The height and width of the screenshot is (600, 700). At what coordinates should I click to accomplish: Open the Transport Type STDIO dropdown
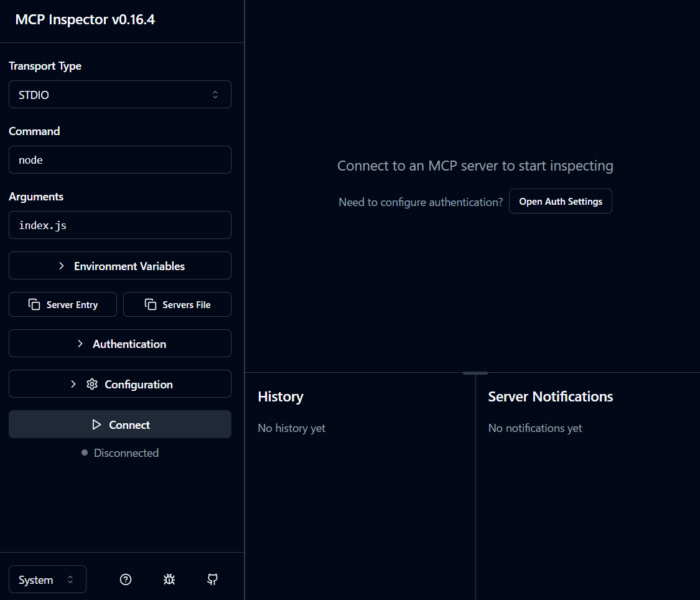pos(120,95)
